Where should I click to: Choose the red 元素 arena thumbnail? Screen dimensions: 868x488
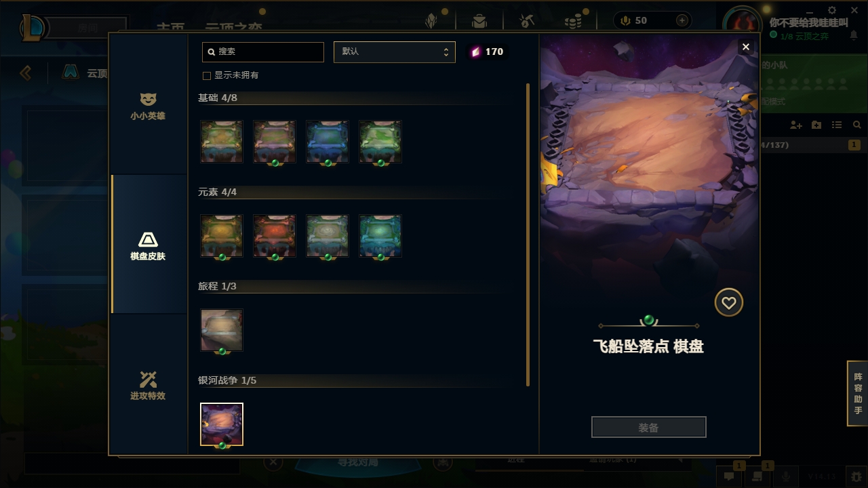coord(275,236)
